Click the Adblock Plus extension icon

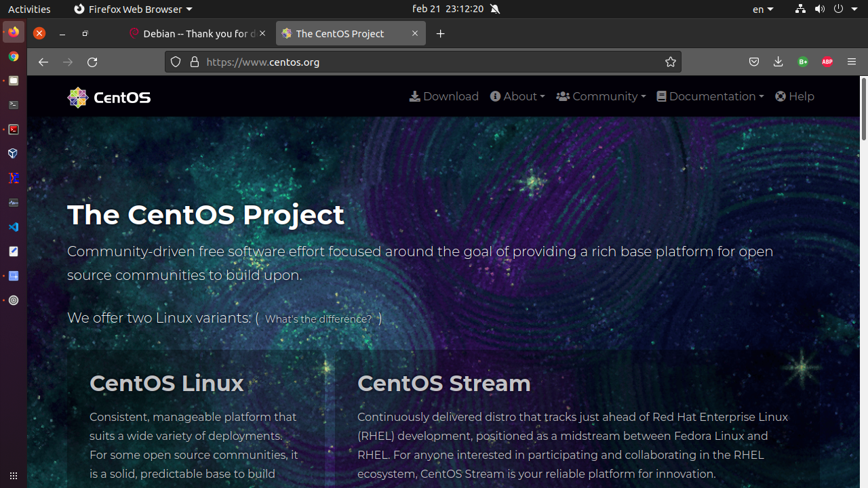point(827,62)
